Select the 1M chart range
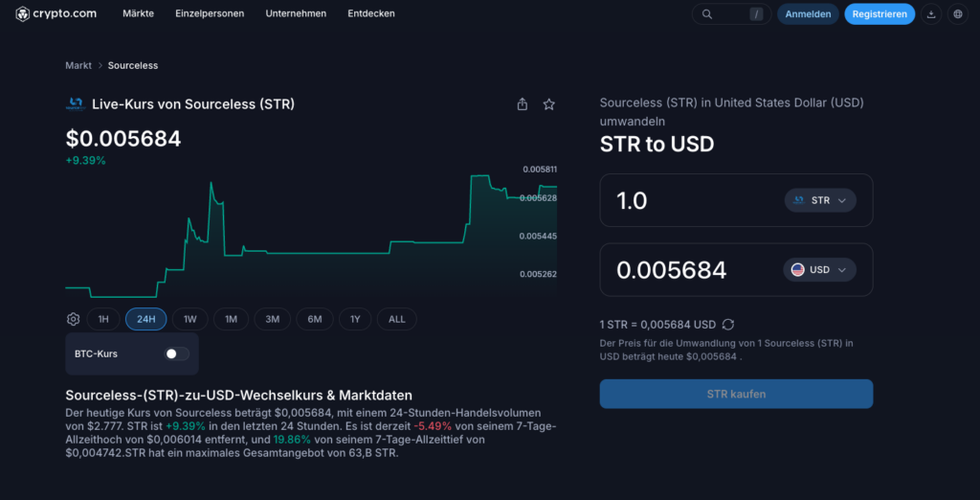Screen dimensions: 980x500 (x=232, y=319)
